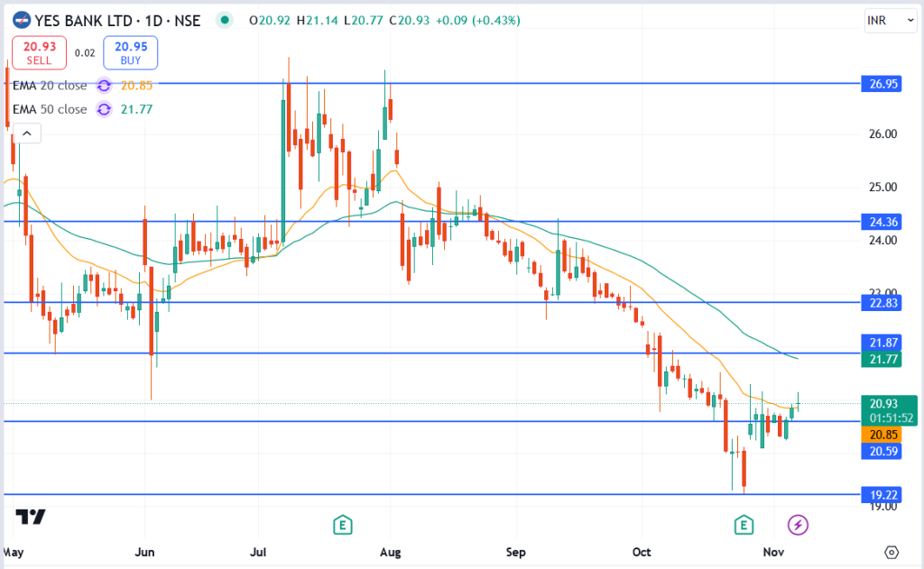Click the Jul label on time axis
This screenshot has height=569, width=924.
(x=258, y=552)
